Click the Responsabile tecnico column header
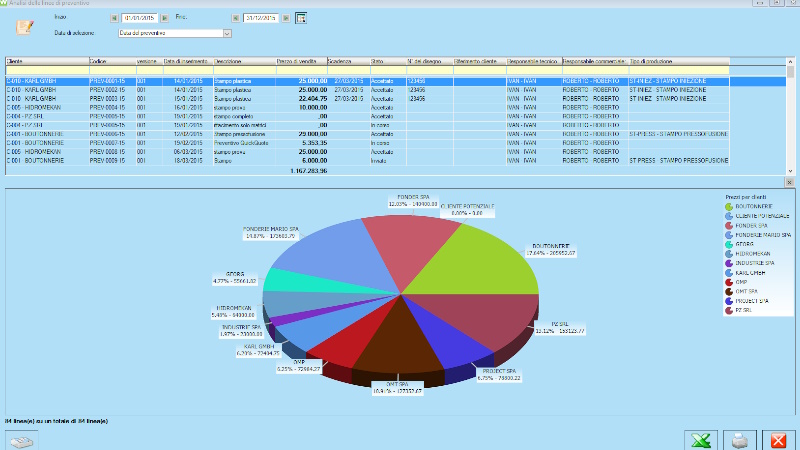 [534, 61]
